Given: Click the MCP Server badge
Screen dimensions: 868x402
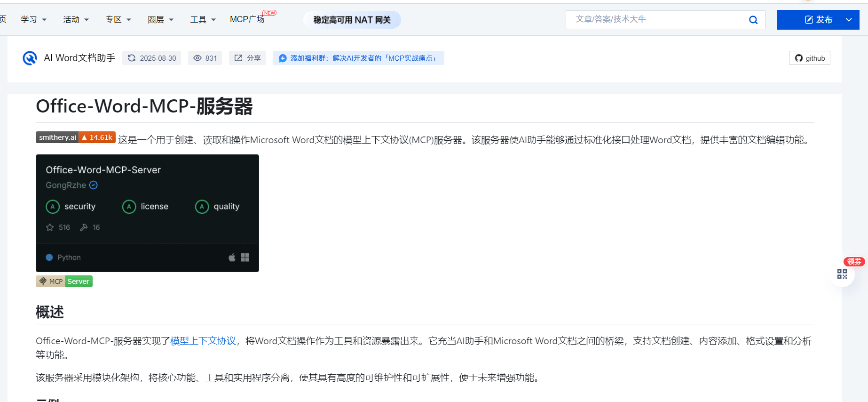Looking at the screenshot, I should coord(64,281).
